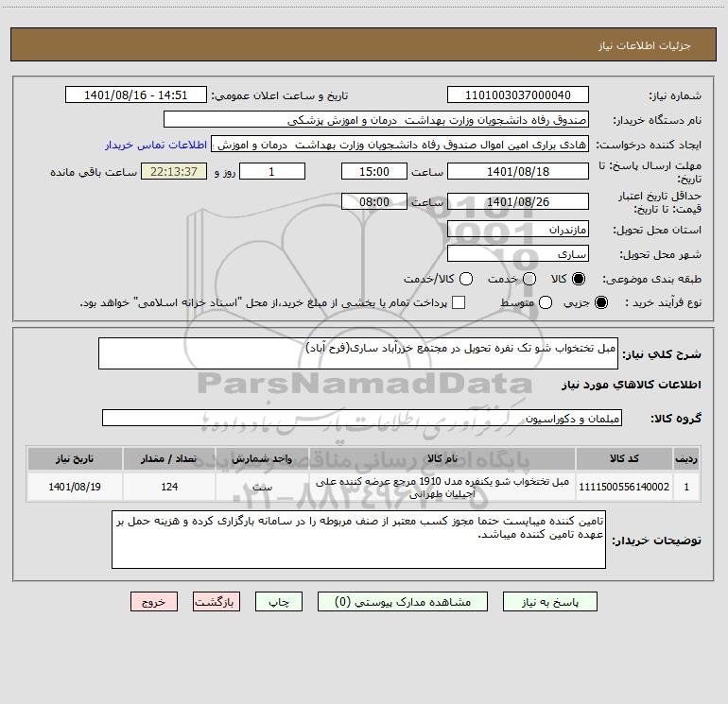Click the goods group field مبلمان و دکوراسیون
728x704 pixels.
[362, 418]
